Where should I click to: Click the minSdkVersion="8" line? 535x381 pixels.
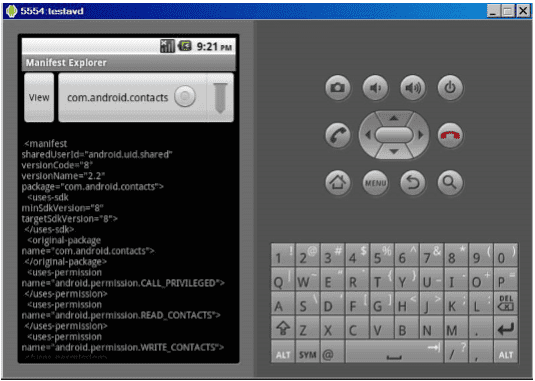62,208
